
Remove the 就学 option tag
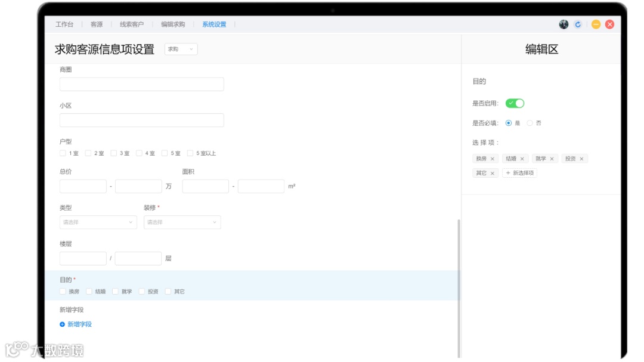pos(552,159)
